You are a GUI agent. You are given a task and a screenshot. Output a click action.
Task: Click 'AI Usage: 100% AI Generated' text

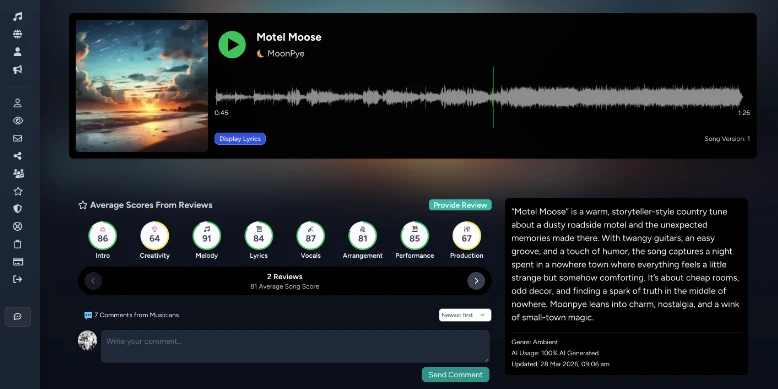[555, 353]
